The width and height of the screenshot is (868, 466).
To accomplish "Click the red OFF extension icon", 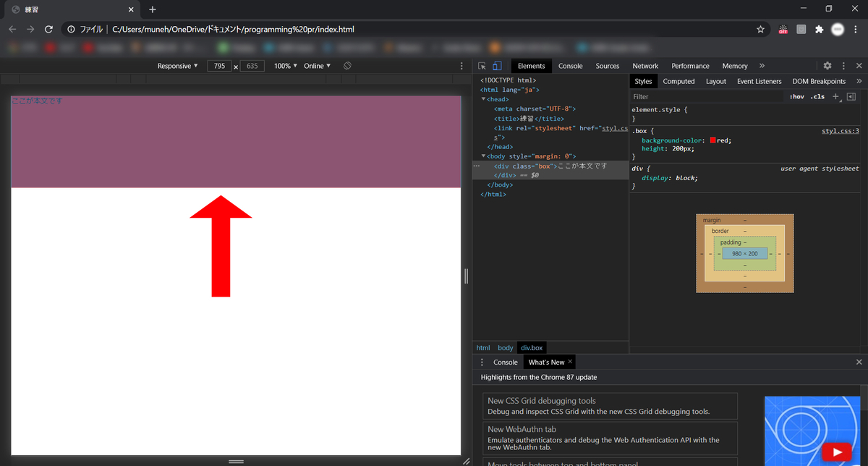I will (783, 30).
